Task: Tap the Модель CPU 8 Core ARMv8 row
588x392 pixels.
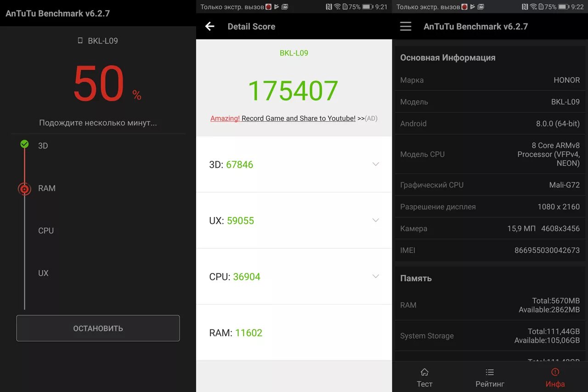Action: tap(490, 154)
